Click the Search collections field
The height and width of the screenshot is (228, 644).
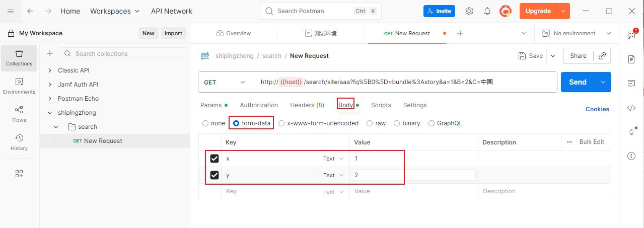click(x=128, y=54)
